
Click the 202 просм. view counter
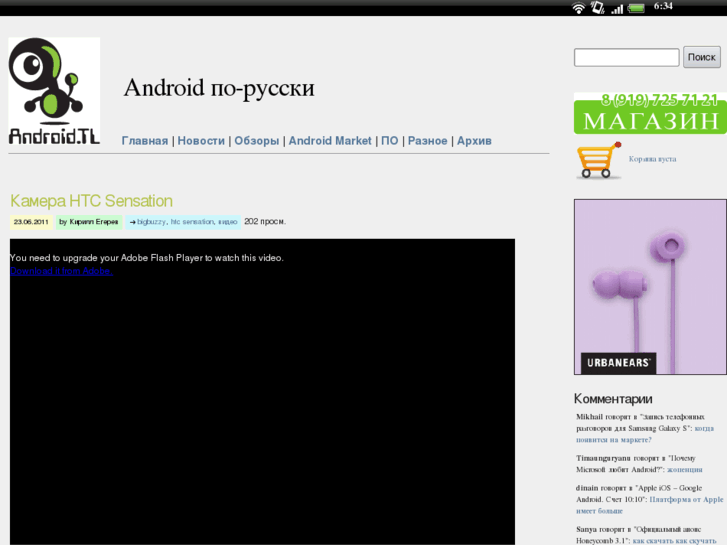(265, 222)
